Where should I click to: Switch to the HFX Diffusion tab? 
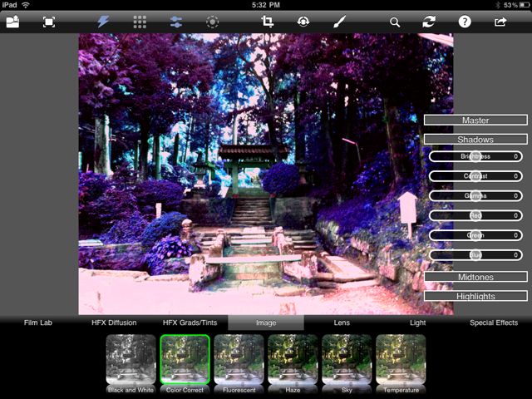[x=114, y=323]
